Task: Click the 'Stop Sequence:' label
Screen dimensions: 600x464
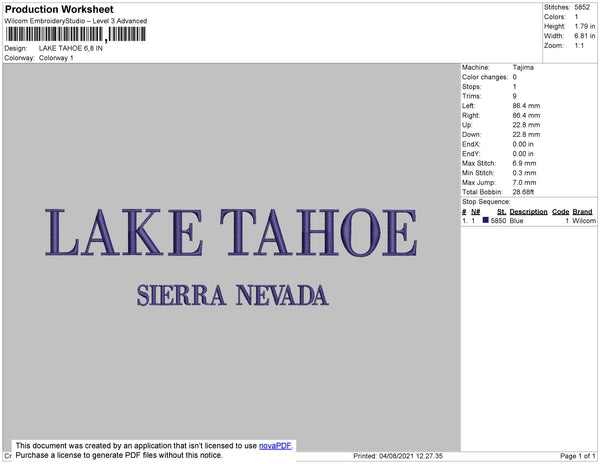Action: (x=486, y=202)
